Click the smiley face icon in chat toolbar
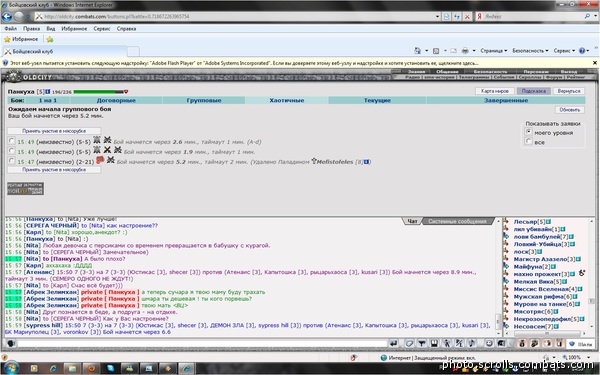Screen dimensions: 600x375 [489, 343]
